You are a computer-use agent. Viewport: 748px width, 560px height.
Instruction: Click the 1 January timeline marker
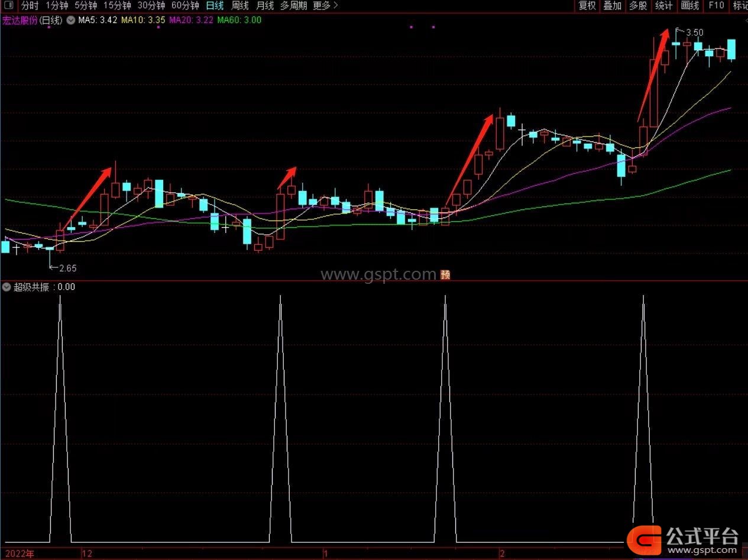tap(325, 553)
